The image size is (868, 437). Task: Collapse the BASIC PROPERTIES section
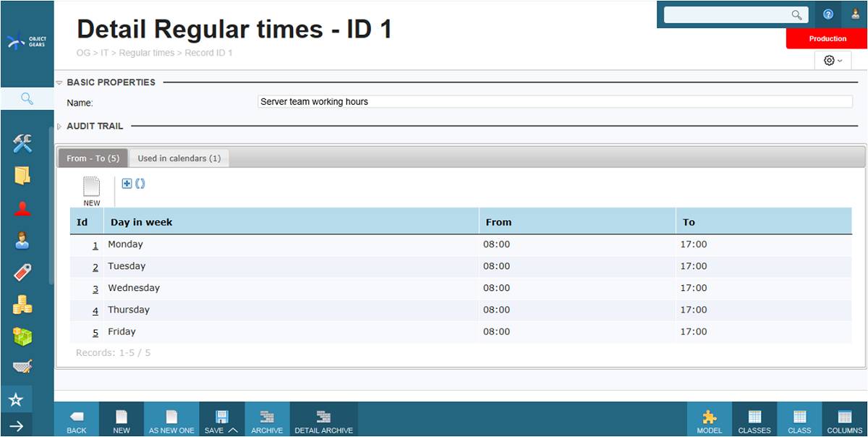click(59, 82)
